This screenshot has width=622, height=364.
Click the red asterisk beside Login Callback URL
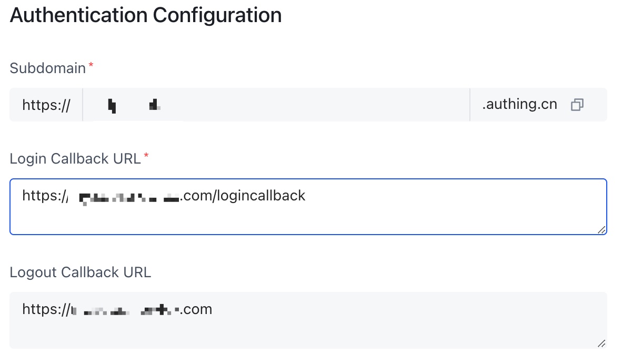pyautogui.click(x=146, y=155)
